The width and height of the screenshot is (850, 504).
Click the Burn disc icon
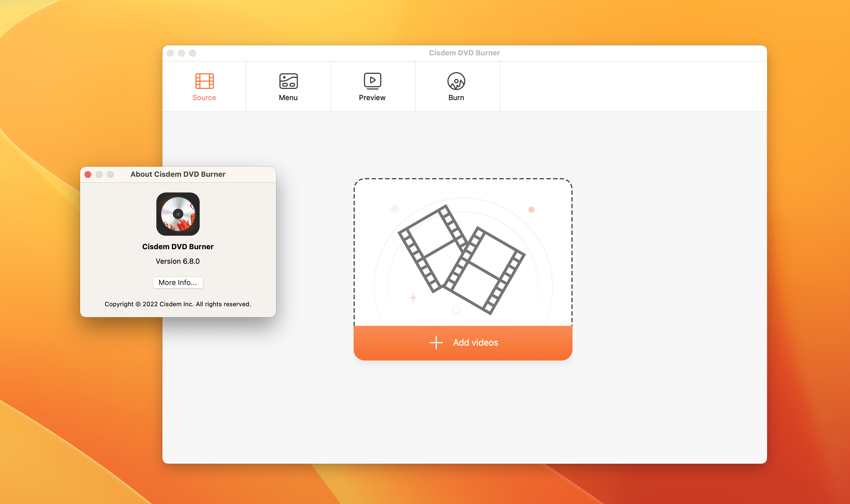pos(456,81)
